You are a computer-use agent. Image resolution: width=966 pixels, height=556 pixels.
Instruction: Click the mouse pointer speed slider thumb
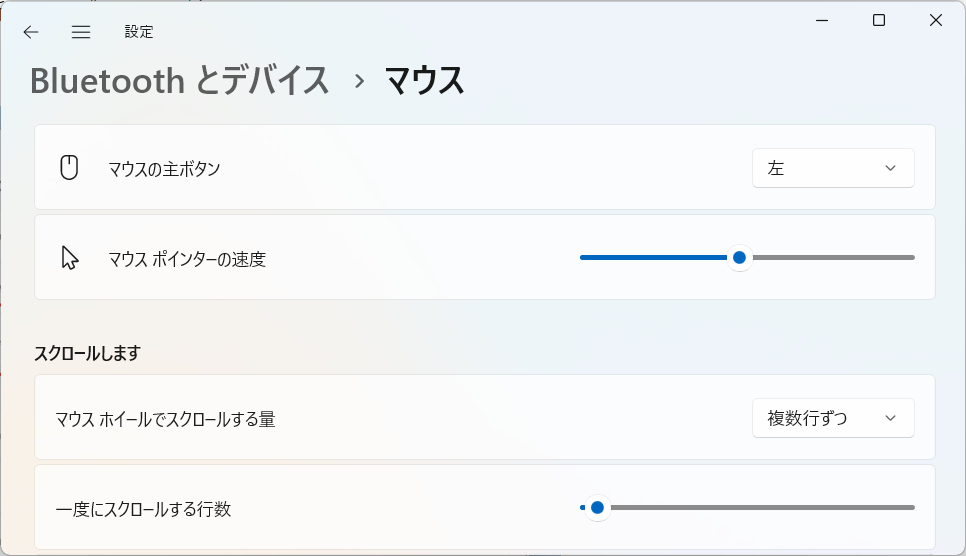[x=739, y=258]
